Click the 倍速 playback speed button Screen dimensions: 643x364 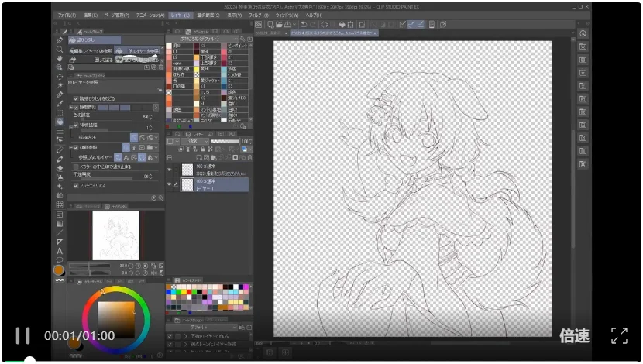pyautogui.click(x=575, y=336)
